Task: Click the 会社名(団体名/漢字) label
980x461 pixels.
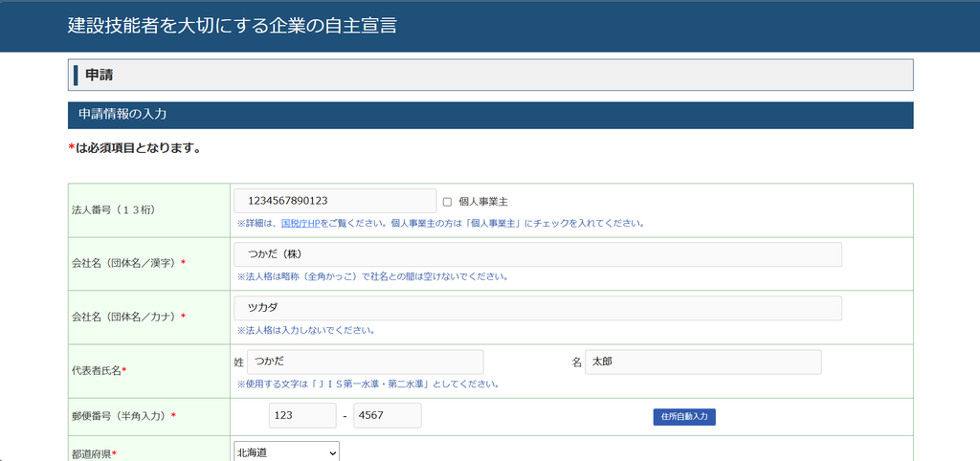Action: (129, 263)
